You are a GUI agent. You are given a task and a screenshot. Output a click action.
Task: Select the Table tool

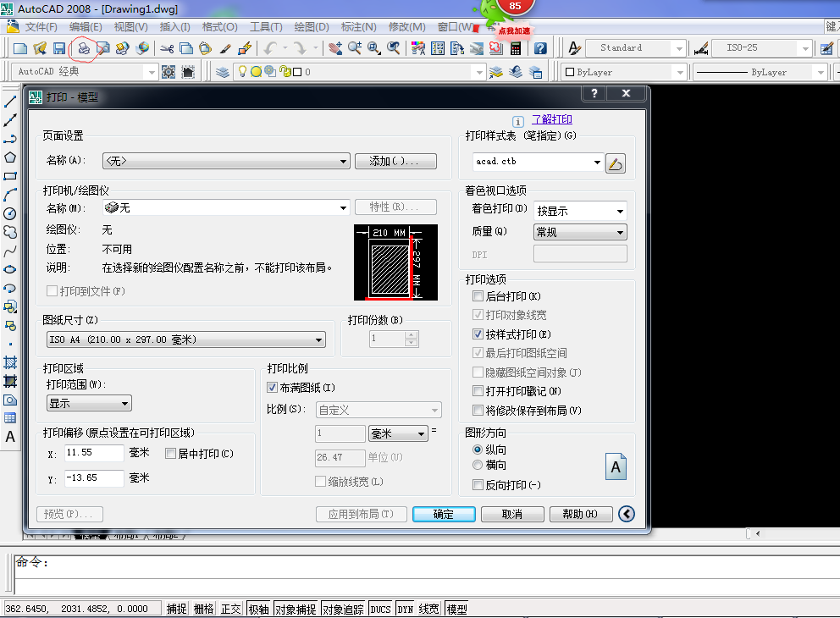coord(9,418)
